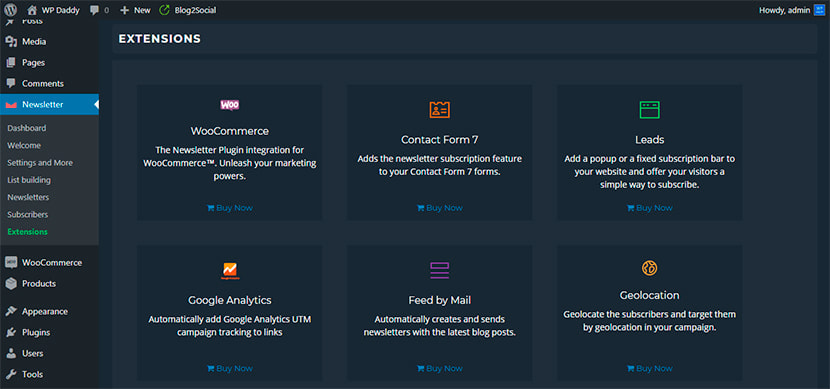
Task: Select the Extensions submenu item
Action: point(28,232)
